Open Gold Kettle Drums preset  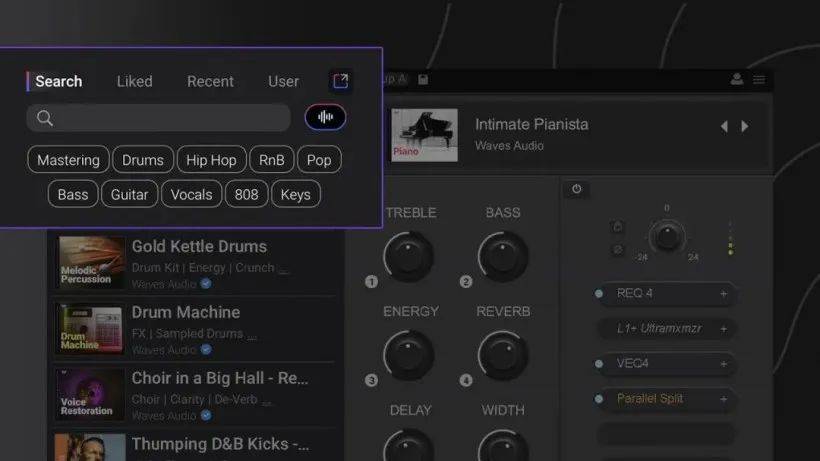coord(195,262)
